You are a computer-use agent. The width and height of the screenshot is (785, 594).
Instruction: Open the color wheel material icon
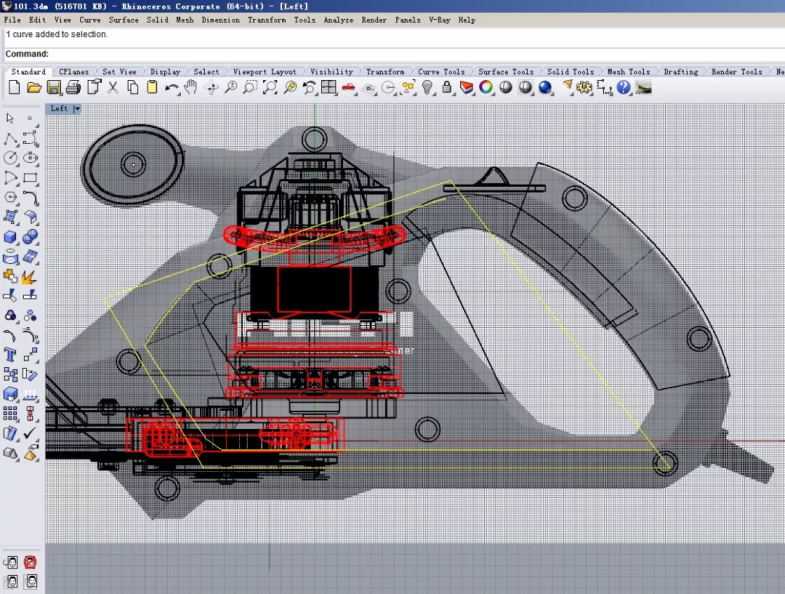485,88
